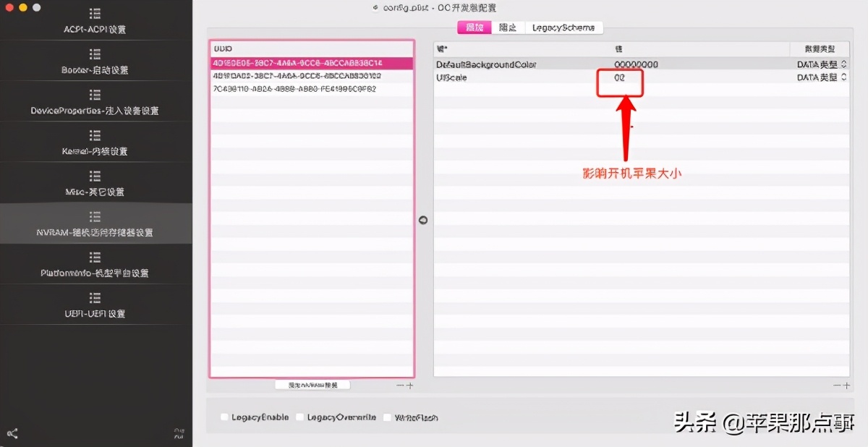Open DATA type dropdown for UIScale
This screenshot has width=868, height=447.
click(822, 77)
